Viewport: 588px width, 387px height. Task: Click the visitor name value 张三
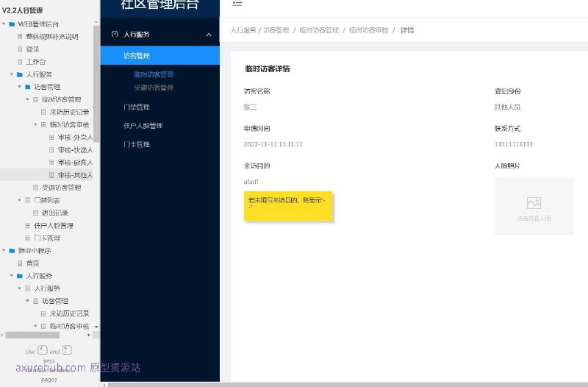point(250,107)
